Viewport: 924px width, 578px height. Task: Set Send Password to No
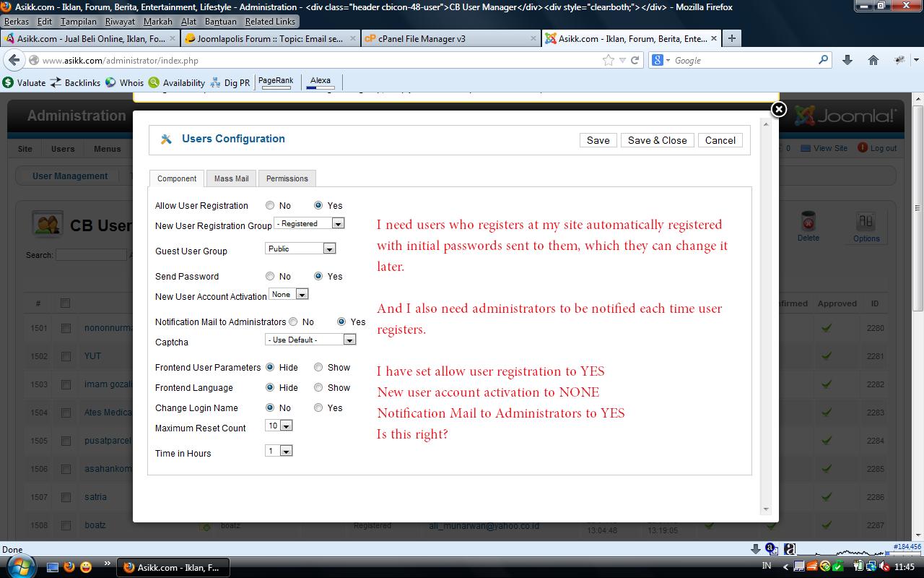point(270,277)
